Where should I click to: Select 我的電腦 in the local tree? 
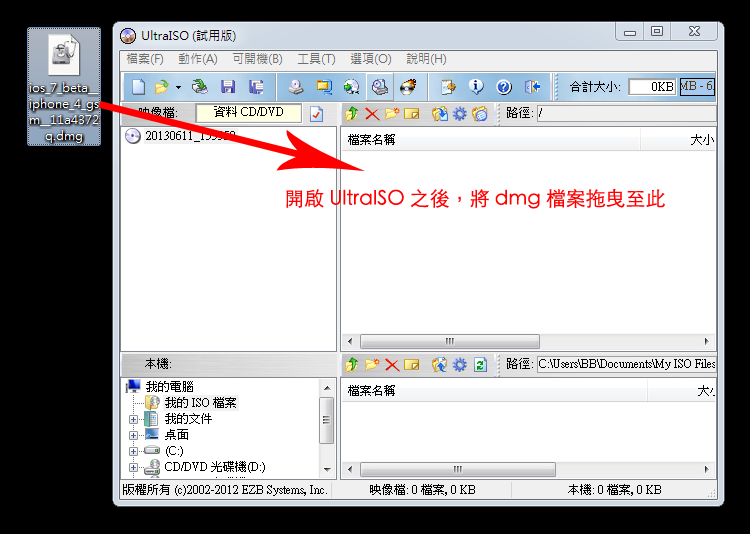point(169,387)
